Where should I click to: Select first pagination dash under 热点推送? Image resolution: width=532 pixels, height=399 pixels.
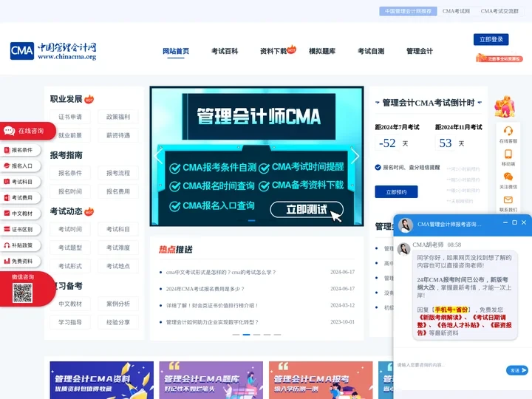[236, 335]
